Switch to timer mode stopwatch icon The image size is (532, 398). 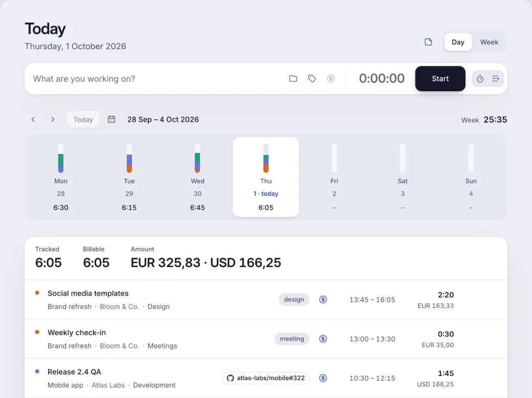pyautogui.click(x=480, y=79)
